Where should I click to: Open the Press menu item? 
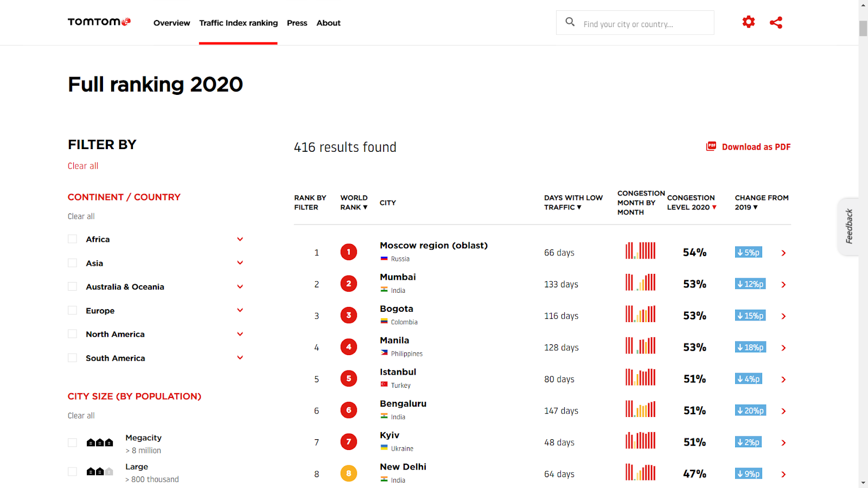pyautogui.click(x=297, y=23)
